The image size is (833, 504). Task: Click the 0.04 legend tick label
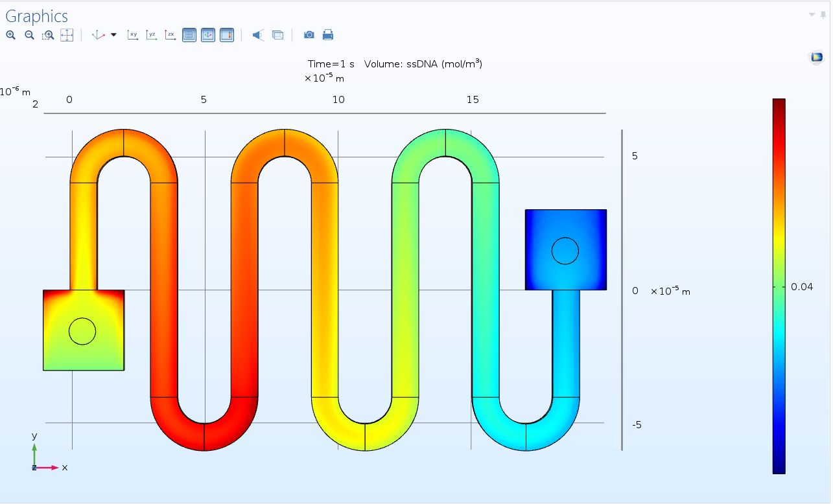pyautogui.click(x=802, y=286)
